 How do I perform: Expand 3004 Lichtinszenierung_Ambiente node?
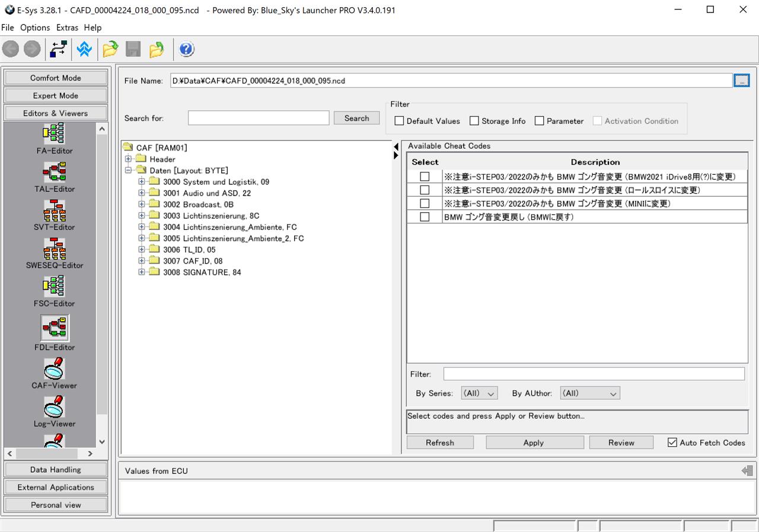click(142, 227)
